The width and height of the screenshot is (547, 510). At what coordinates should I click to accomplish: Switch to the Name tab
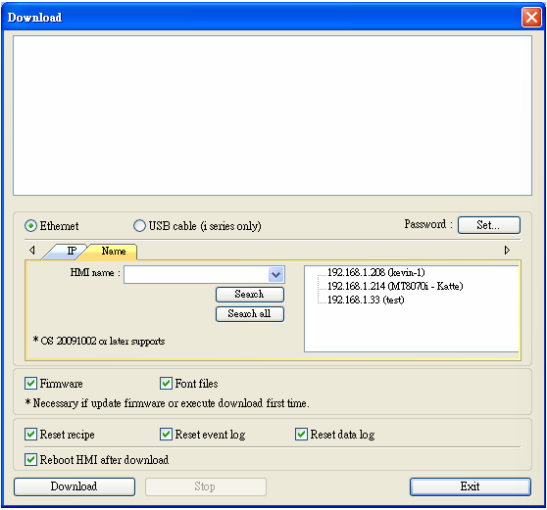[113, 251]
